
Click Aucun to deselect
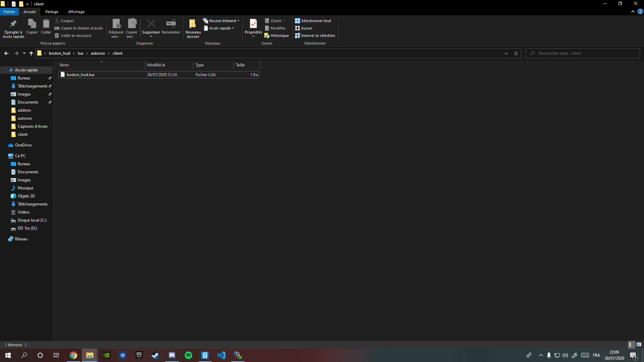304,28
